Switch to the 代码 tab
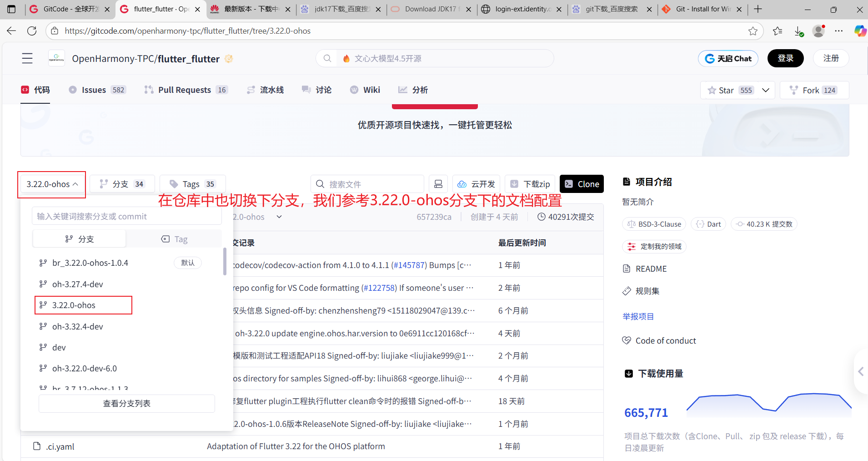868x461 pixels. [35, 90]
